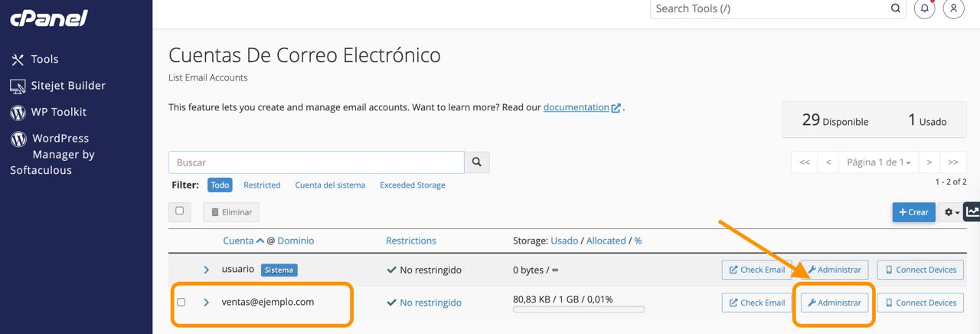
Task: Click the Buscar search field
Action: [x=316, y=162]
